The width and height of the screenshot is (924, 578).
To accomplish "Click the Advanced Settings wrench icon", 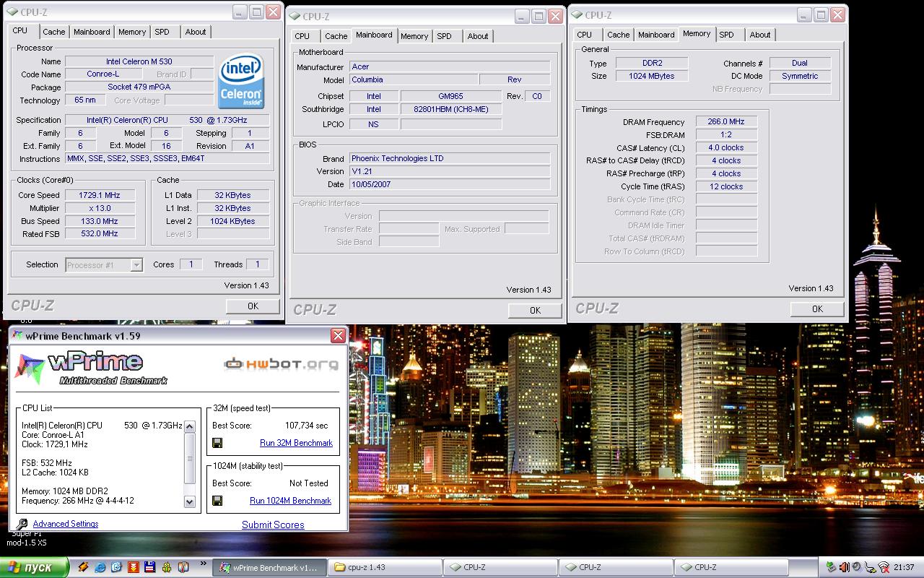I will coord(22,524).
